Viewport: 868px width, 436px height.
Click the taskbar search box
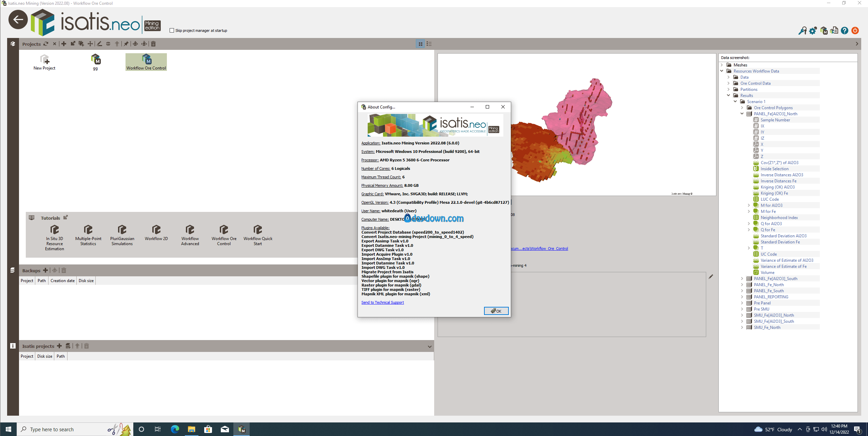pyautogui.click(x=75, y=429)
